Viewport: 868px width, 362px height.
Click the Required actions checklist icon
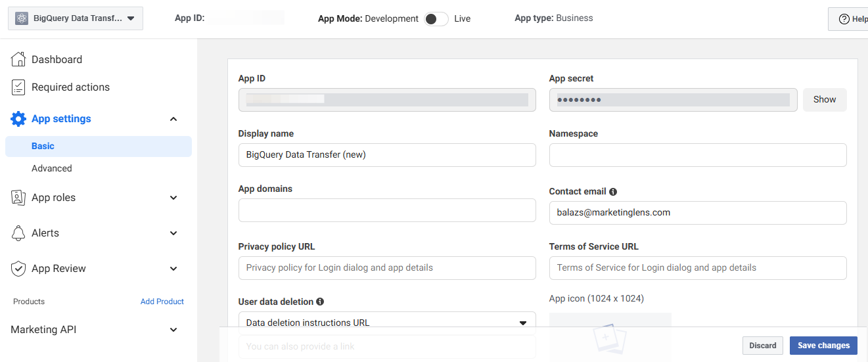point(18,87)
